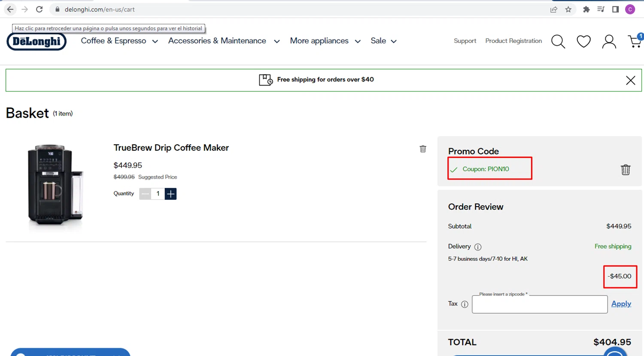Image resolution: width=644 pixels, height=356 pixels.
Task: Click the Tax info icon
Action: (x=465, y=304)
